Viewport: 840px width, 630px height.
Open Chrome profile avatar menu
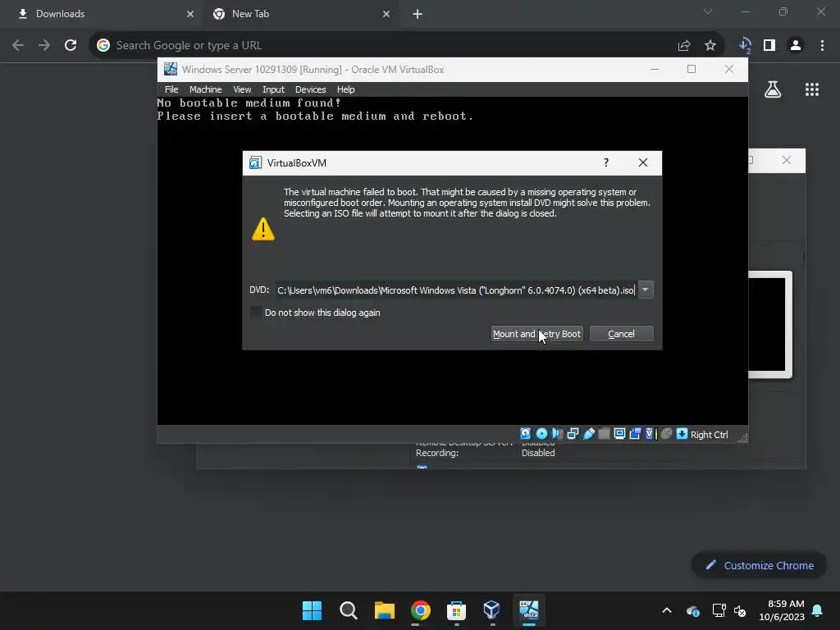point(796,46)
